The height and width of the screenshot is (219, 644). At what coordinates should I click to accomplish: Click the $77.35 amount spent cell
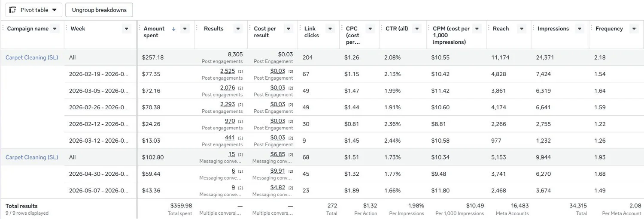point(151,74)
